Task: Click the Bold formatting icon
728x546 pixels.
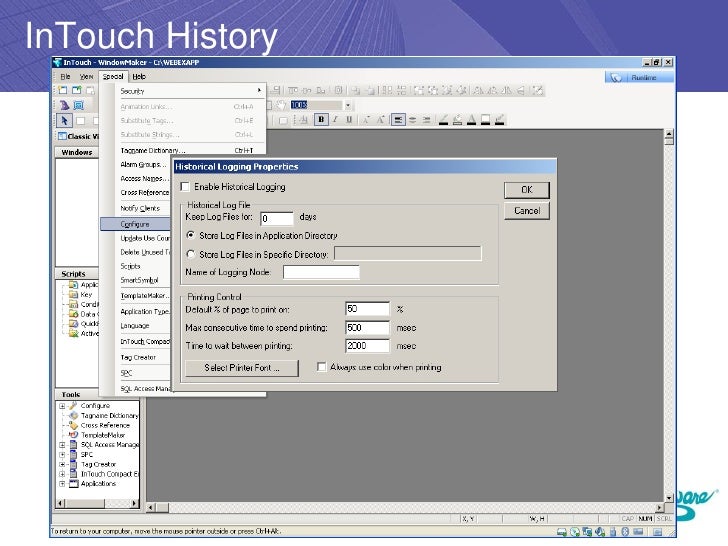Action: 321,120
